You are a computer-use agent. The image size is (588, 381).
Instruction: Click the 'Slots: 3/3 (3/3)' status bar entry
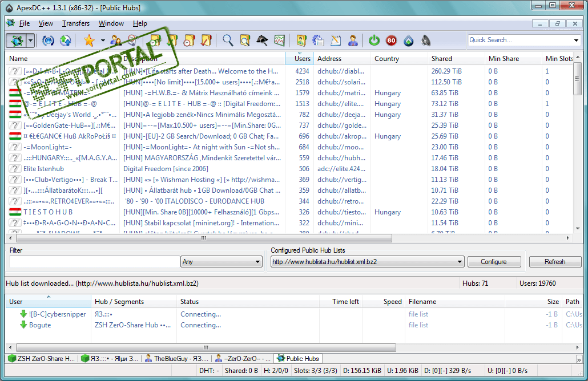pyautogui.click(x=315, y=371)
